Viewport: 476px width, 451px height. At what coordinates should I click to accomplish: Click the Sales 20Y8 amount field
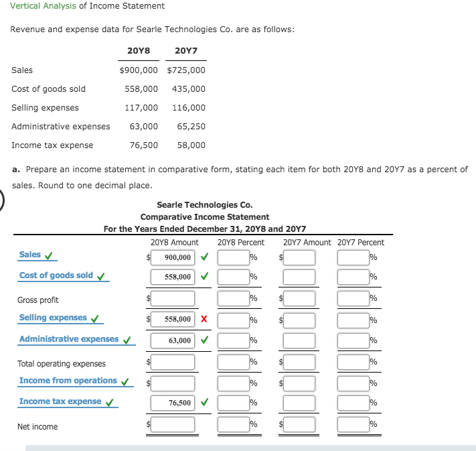[x=173, y=257]
